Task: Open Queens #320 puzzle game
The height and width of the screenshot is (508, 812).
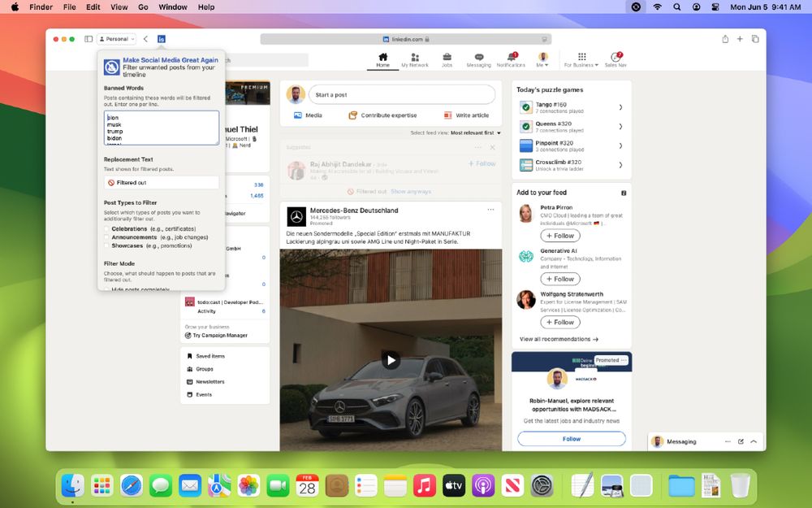Action: (571, 127)
